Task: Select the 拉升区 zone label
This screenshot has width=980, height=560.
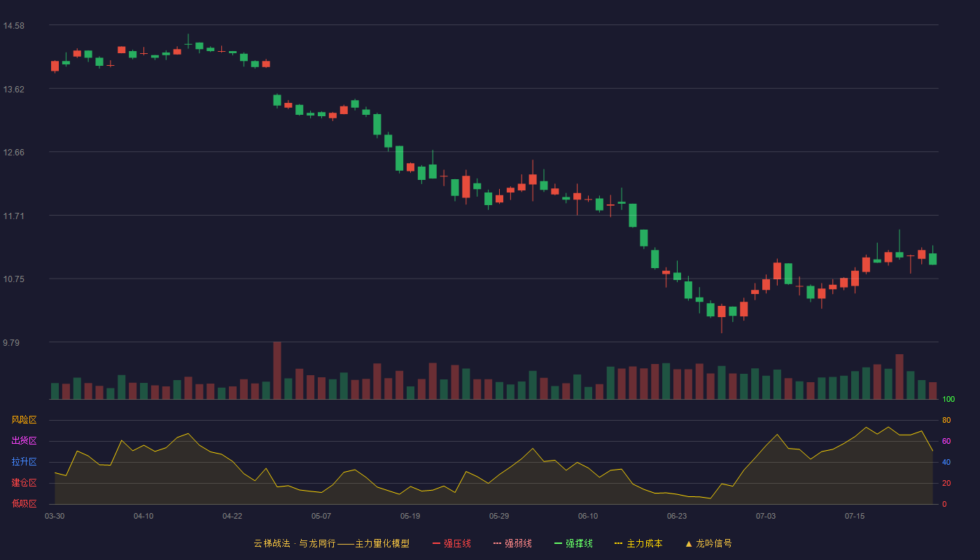Action: (x=24, y=462)
